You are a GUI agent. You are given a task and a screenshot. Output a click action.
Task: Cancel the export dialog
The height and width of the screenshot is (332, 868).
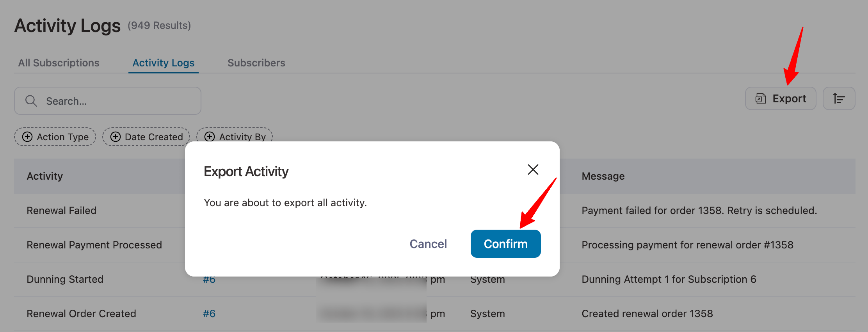pyautogui.click(x=428, y=243)
